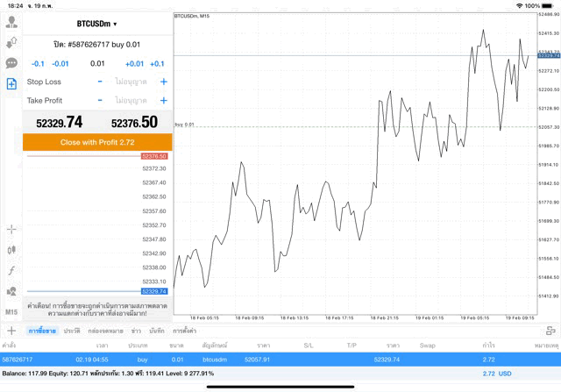
Task: Open the chat messages bubble icon
Action: (11, 63)
